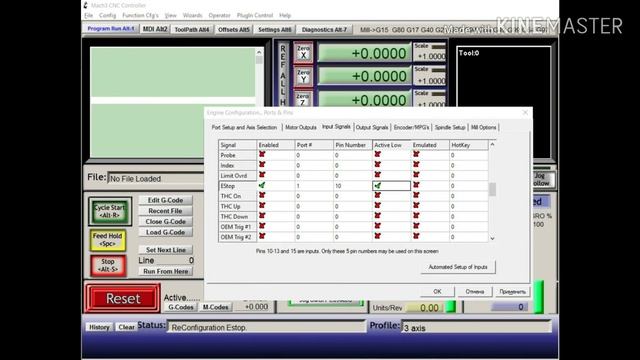Close the Ports & Pins dialog

525,113
